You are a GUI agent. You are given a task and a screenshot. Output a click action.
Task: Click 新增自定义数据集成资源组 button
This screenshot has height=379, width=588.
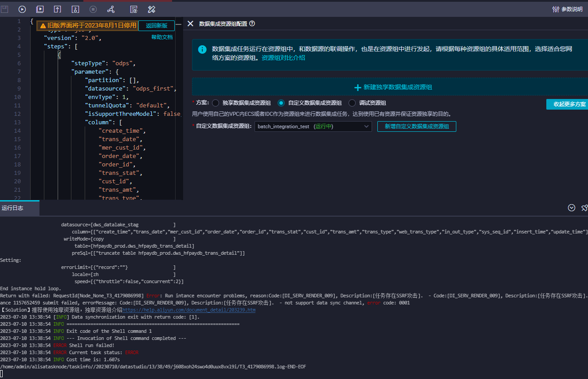[417, 126]
